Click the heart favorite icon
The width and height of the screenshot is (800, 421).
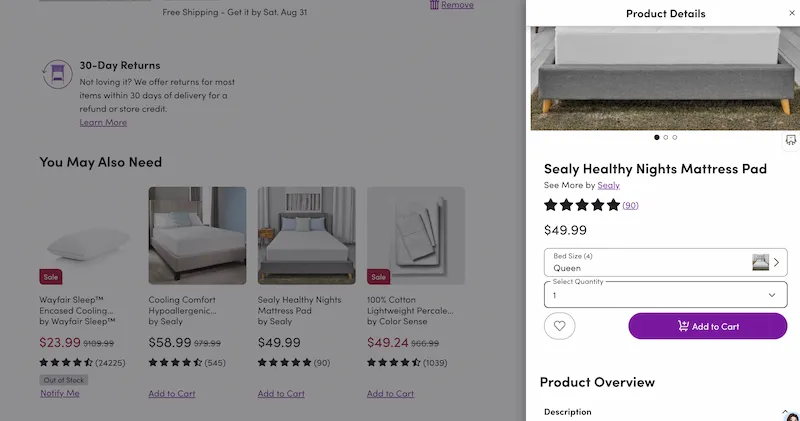559,326
